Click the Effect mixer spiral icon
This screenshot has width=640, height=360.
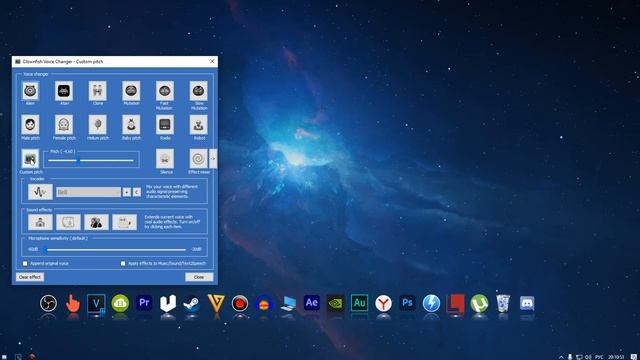(198, 159)
